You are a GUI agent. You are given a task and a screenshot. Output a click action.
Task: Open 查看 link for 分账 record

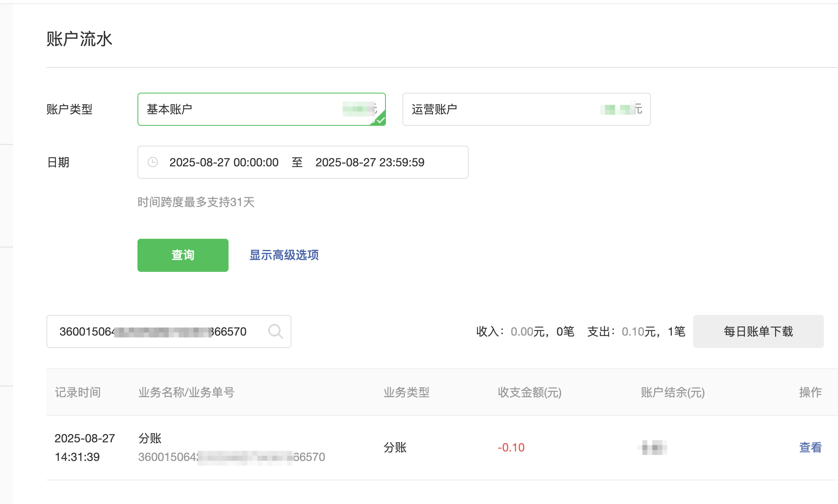[810, 447]
